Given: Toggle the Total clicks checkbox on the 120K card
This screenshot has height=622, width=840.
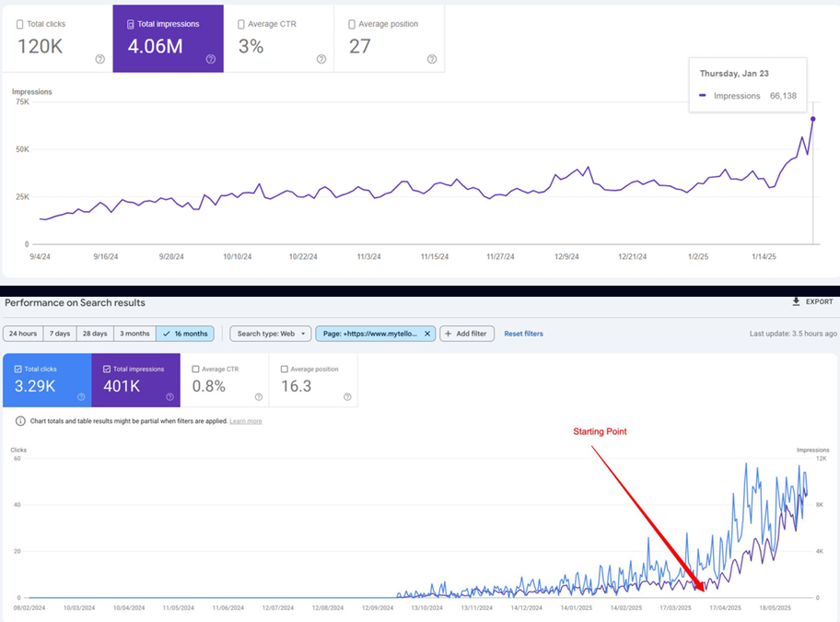Looking at the screenshot, I should pyautogui.click(x=20, y=24).
